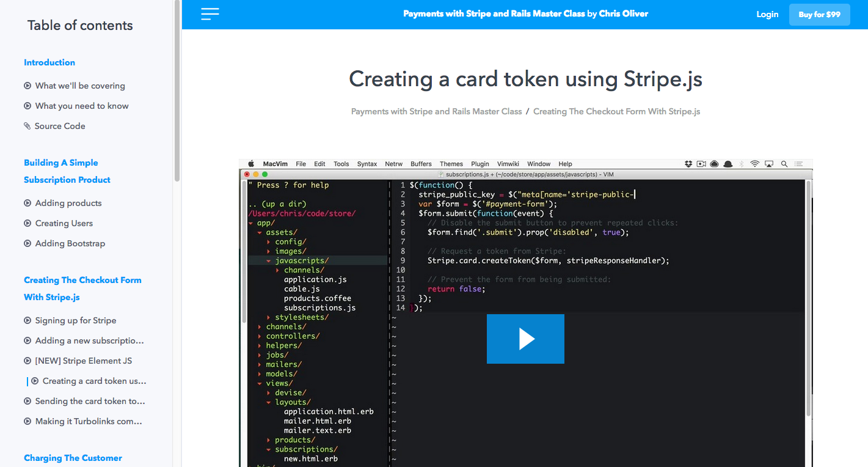Select subscriptions.js in the file tree
This screenshot has width=868, height=467.
(x=319, y=308)
